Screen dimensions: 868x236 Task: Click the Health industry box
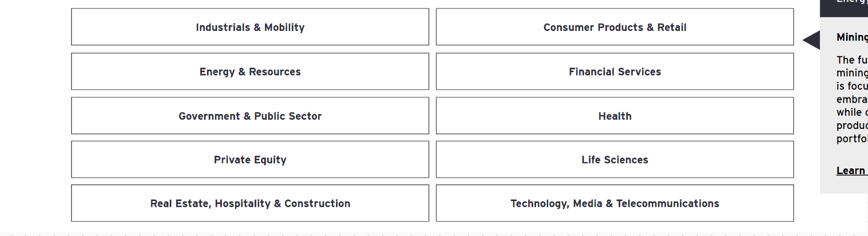point(615,116)
